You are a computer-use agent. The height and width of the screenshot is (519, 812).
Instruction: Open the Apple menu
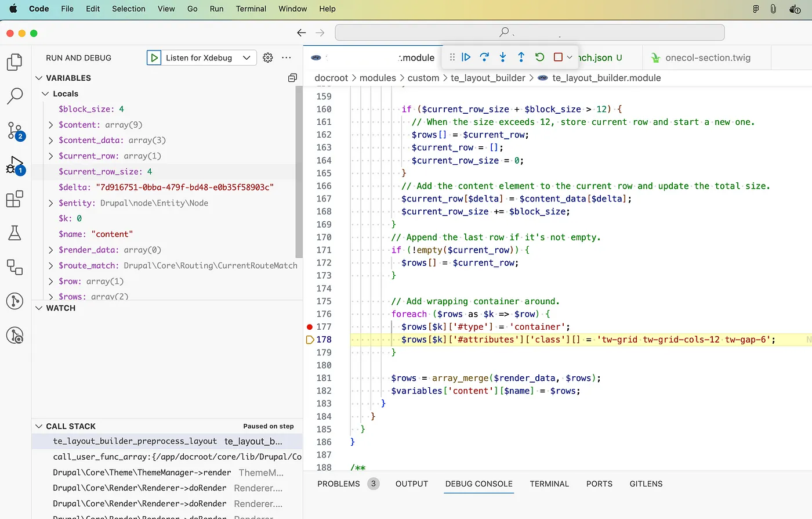13,9
